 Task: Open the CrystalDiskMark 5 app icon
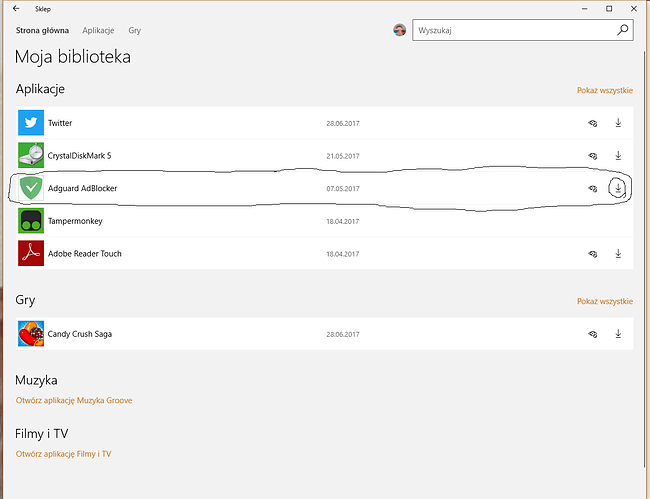[x=31, y=155]
